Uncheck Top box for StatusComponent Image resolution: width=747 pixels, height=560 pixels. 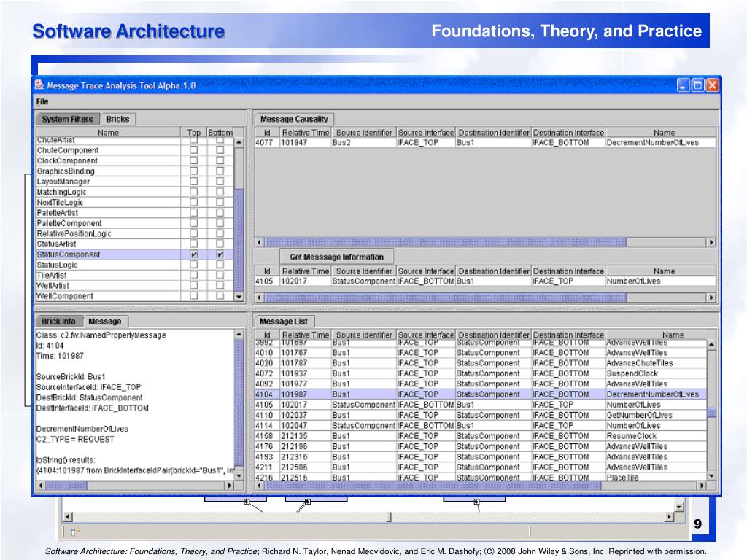193,254
